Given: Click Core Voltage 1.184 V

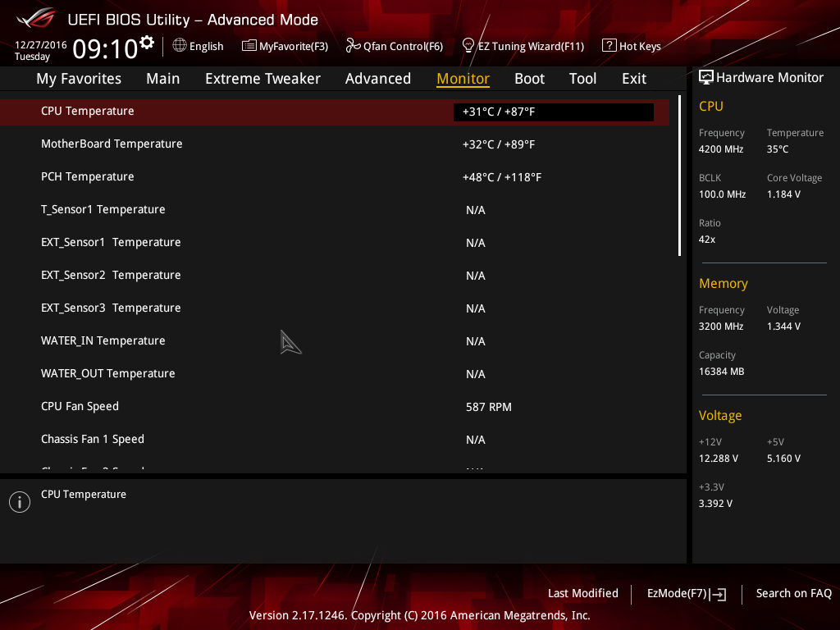Looking at the screenshot, I should pyautogui.click(x=783, y=194).
